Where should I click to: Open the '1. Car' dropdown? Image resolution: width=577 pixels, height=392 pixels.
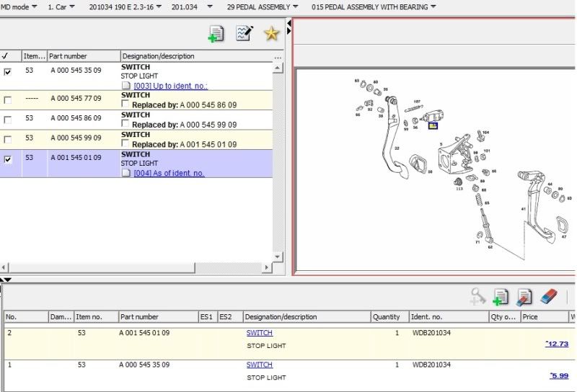pyautogui.click(x=61, y=6)
